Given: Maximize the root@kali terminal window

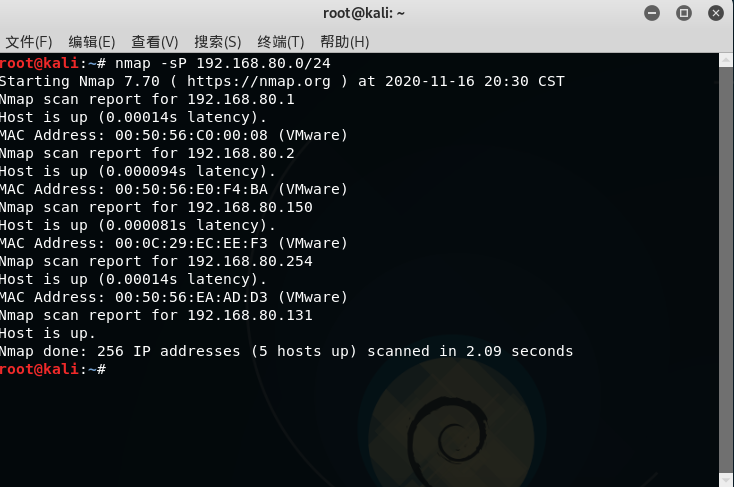Looking at the screenshot, I should 683,13.
